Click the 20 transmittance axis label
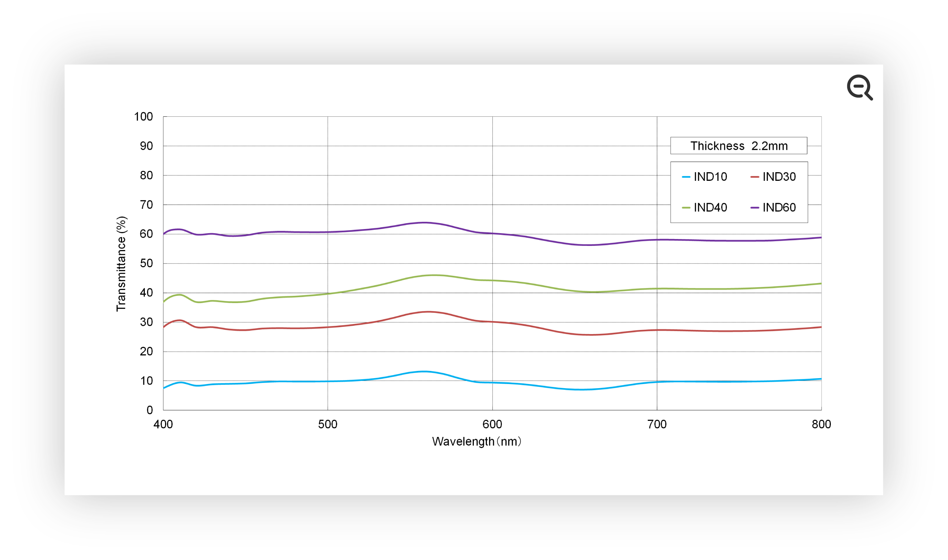Screen dimensions: 948x560 click(146, 352)
